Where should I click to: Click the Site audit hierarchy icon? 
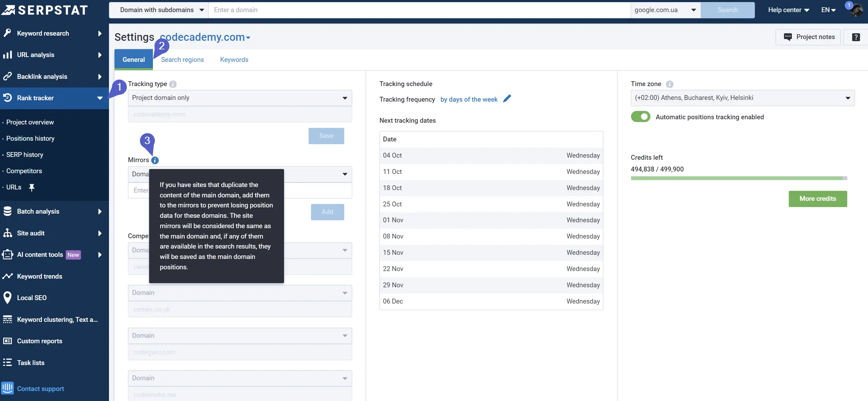(7, 233)
